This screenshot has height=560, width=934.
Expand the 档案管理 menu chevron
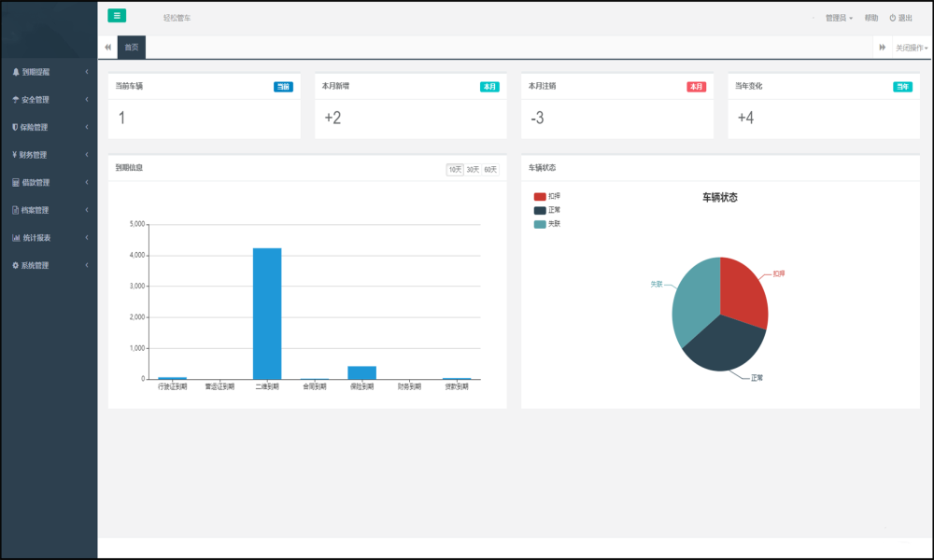(x=86, y=209)
